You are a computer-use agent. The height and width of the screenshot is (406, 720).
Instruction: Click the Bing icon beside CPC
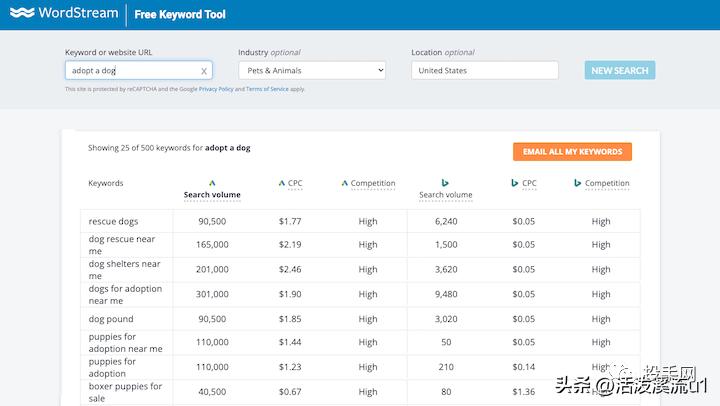[x=514, y=183]
